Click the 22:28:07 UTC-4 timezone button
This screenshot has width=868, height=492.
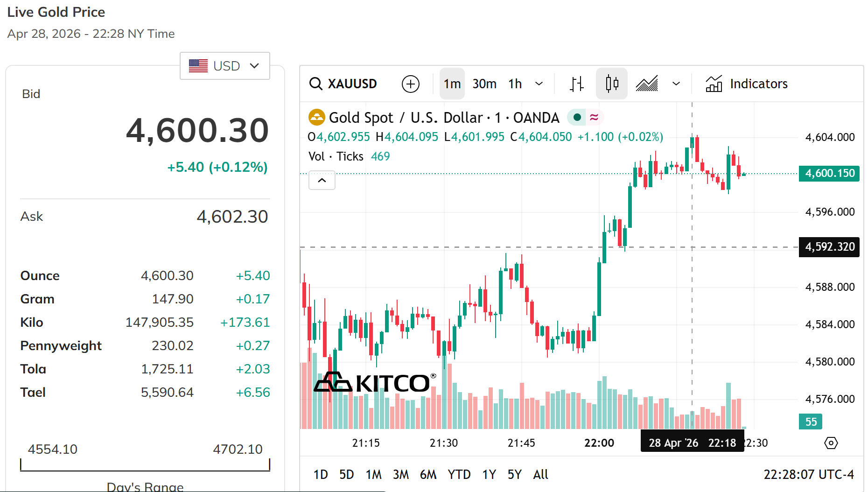[x=808, y=475]
